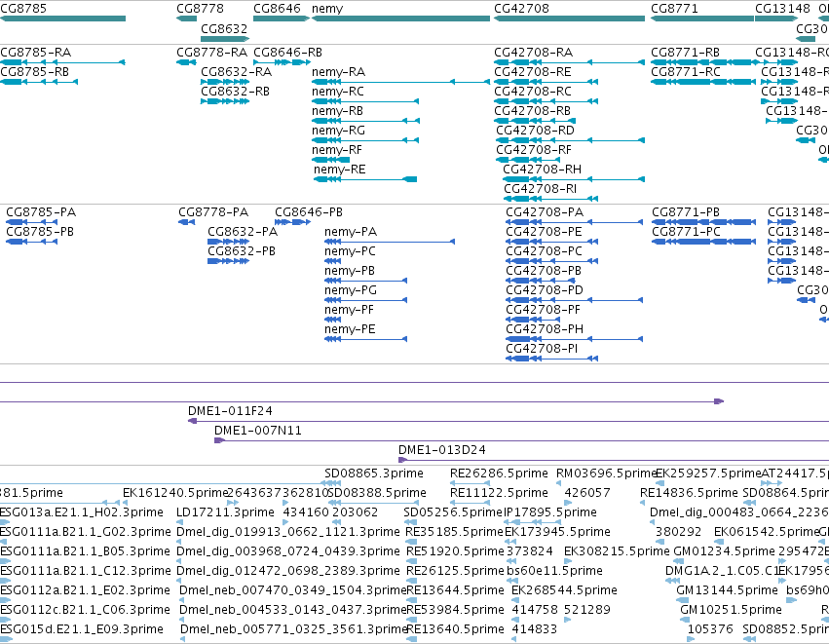This screenshot has height=644, width=829.
Task: Select transcript CG8785-RB
Action: tap(39, 82)
